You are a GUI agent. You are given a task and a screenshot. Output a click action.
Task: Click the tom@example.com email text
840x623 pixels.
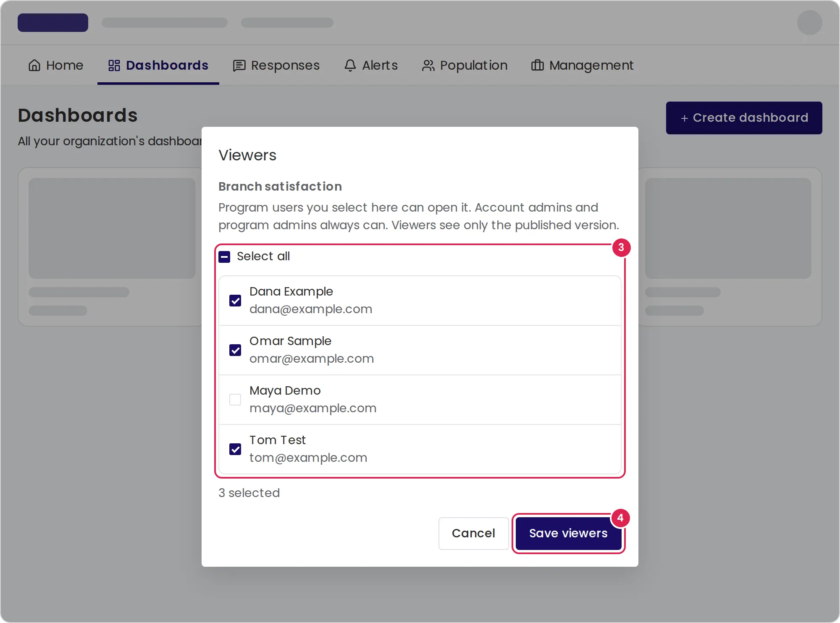pos(308,458)
